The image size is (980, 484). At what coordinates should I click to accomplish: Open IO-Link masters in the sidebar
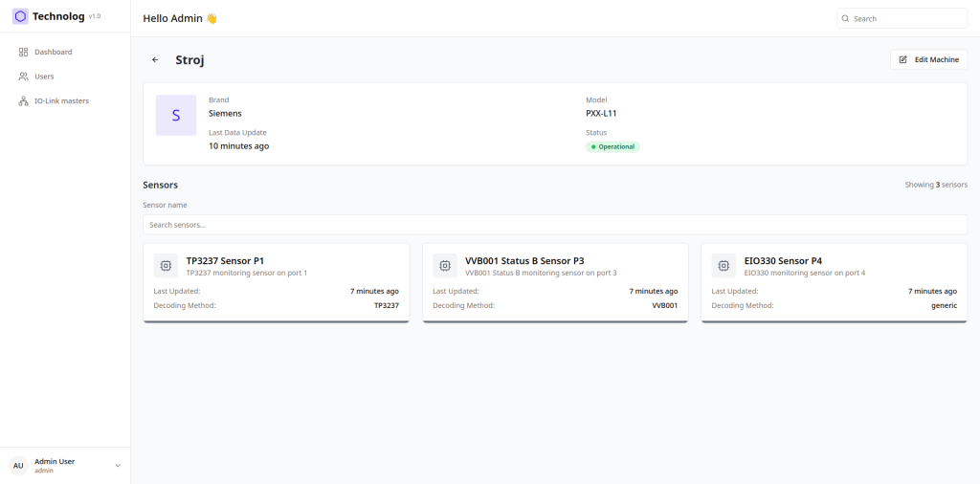[61, 100]
